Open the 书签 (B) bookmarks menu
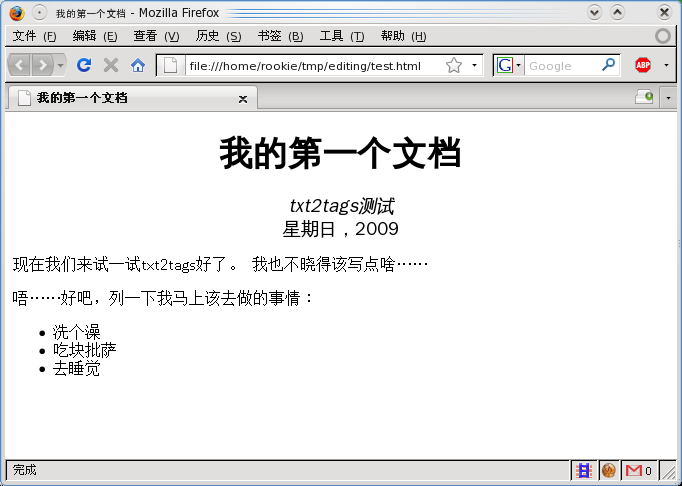The image size is (682, 486). (x=280, y=36)
